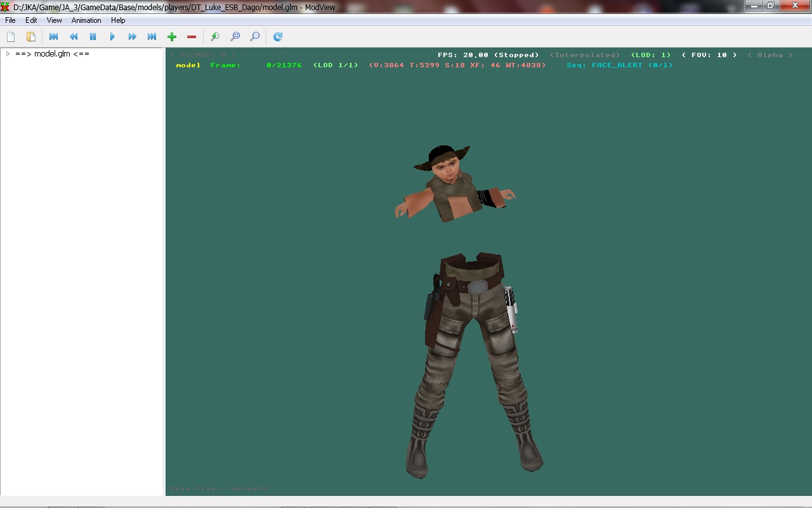Play the animation

(x=112, y=37)
